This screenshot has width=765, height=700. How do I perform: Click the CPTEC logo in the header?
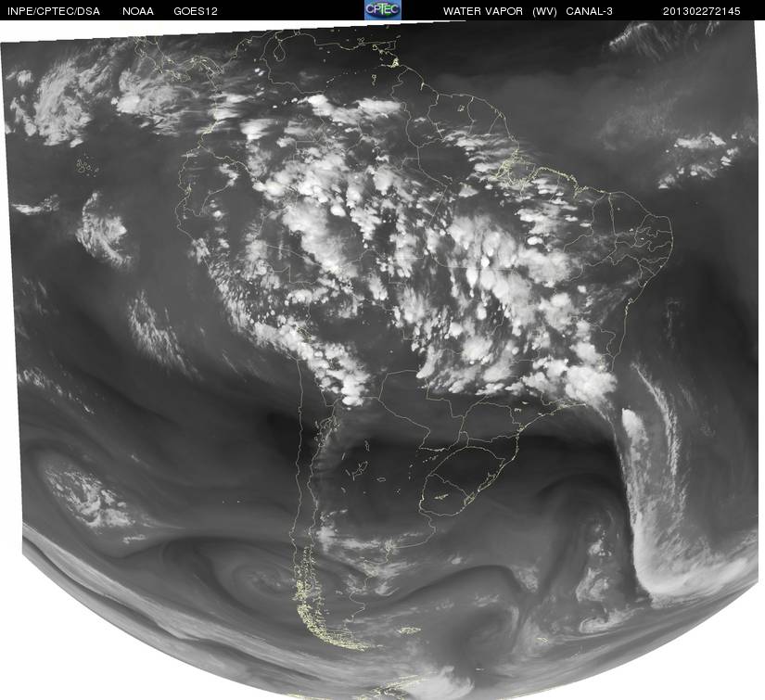(383, 10)
